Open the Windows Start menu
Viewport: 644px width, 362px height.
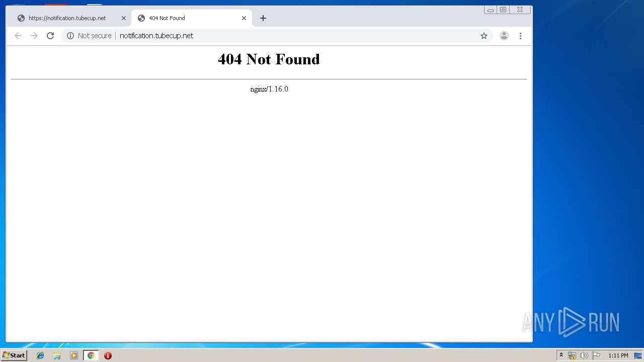coord(14,355)
